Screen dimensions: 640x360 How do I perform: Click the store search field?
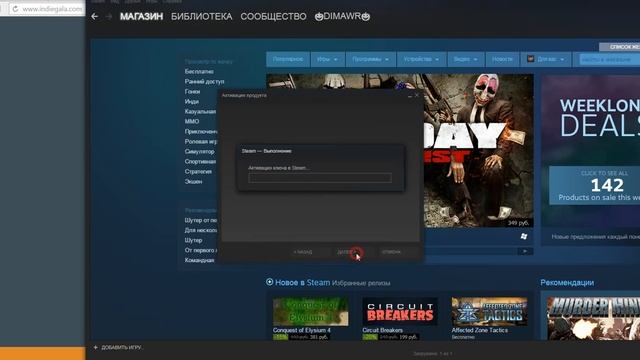[x=609, y=60]
